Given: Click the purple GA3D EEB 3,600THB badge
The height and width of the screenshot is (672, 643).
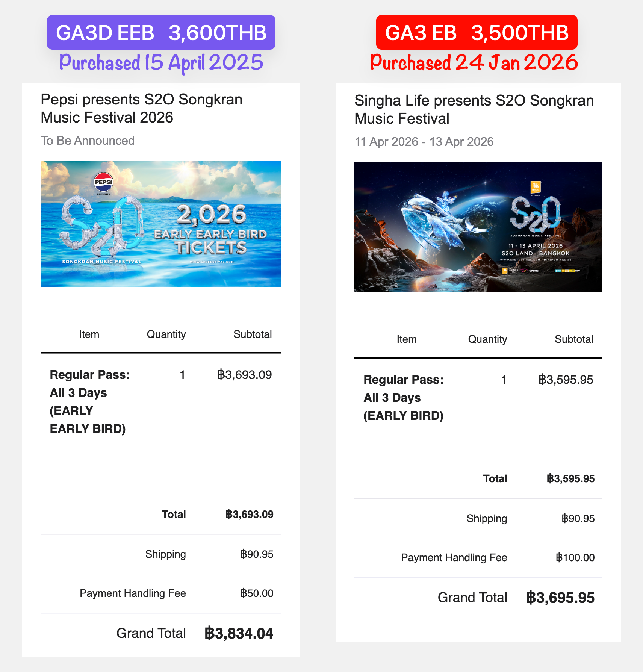Looking at the screenshot, I should [x=161, y=33].
